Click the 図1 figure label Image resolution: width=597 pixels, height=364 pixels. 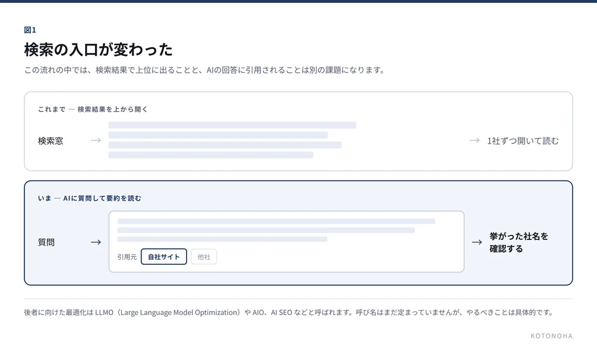coord(30,30)
